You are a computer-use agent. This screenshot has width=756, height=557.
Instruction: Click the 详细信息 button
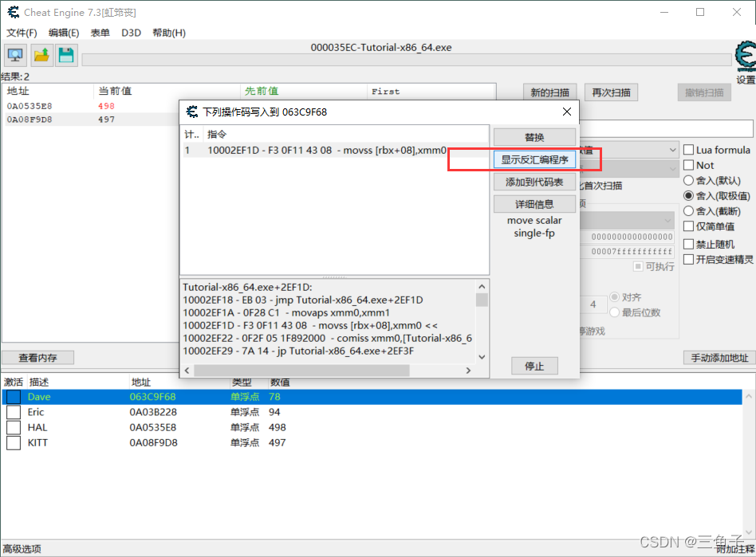[x=534, y=204]
